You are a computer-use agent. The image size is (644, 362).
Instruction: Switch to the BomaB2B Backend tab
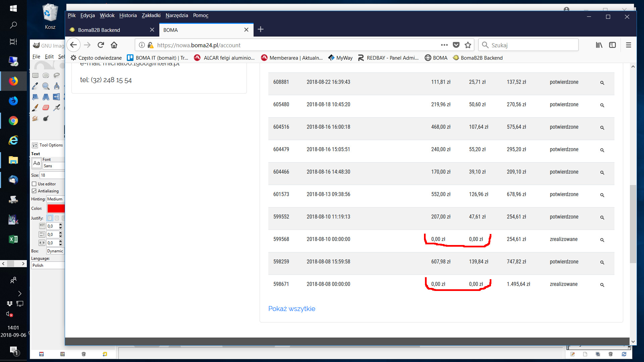click(x=99, y=30)
